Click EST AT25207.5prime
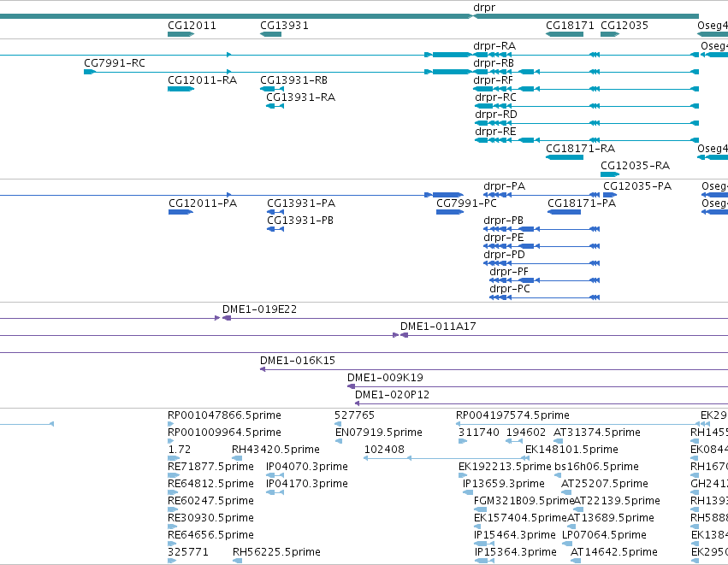Image resolution: width=728 pixels, height=565 pixels. [605, 485]
